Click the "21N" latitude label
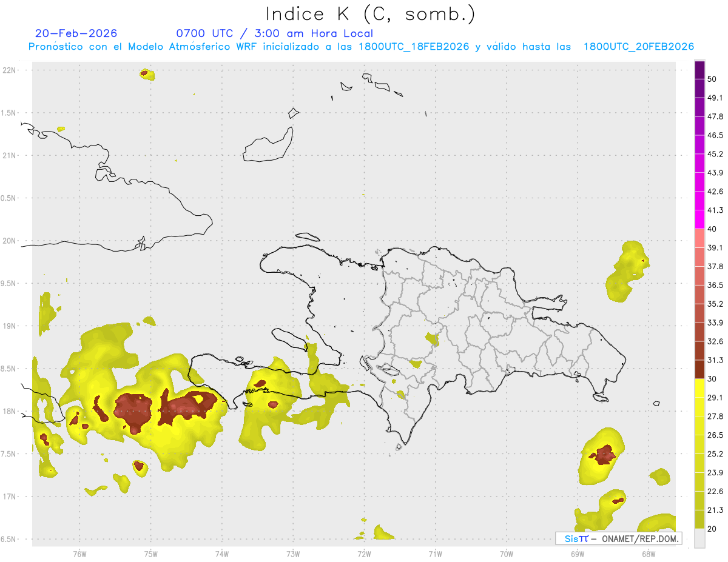Screen dimensions: 728x562 pyautogui.click(x=10, y=155)
